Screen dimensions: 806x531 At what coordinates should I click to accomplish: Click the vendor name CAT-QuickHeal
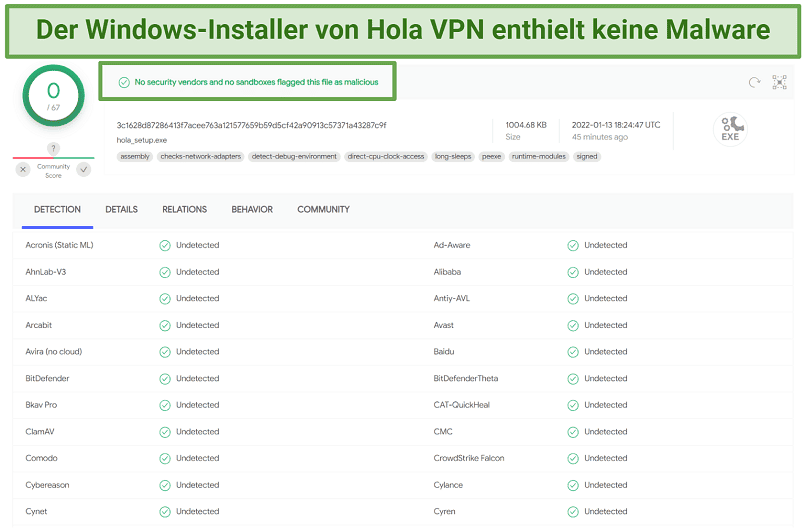tap(462, 405)
